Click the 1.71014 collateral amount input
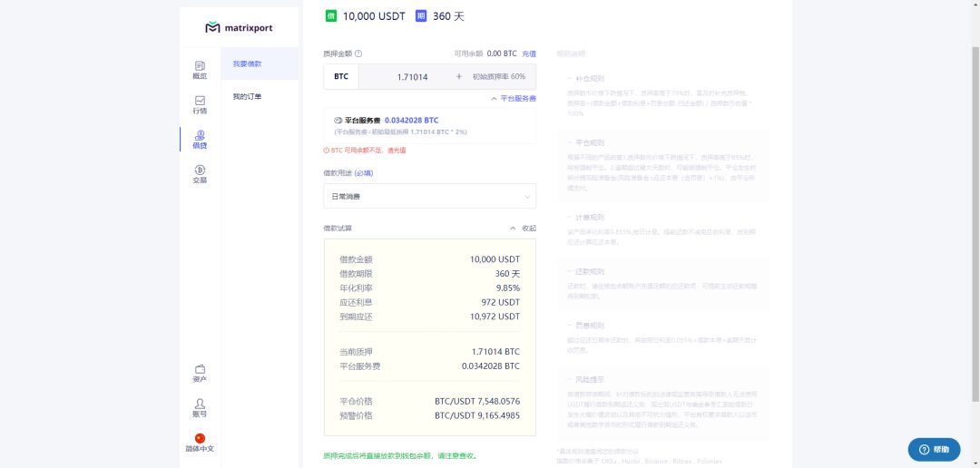This screenshot has height=468, width=980. pos(413,77)
